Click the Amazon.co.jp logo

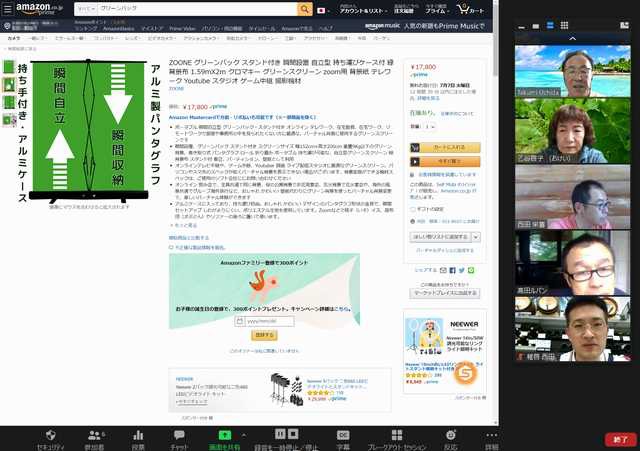coord(39,9)
